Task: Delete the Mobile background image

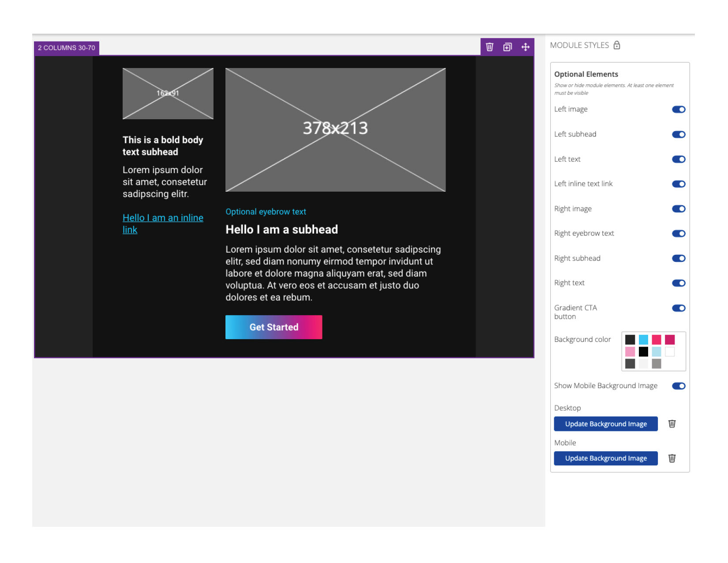Action: pyautogui.click(x=672, y=458)
